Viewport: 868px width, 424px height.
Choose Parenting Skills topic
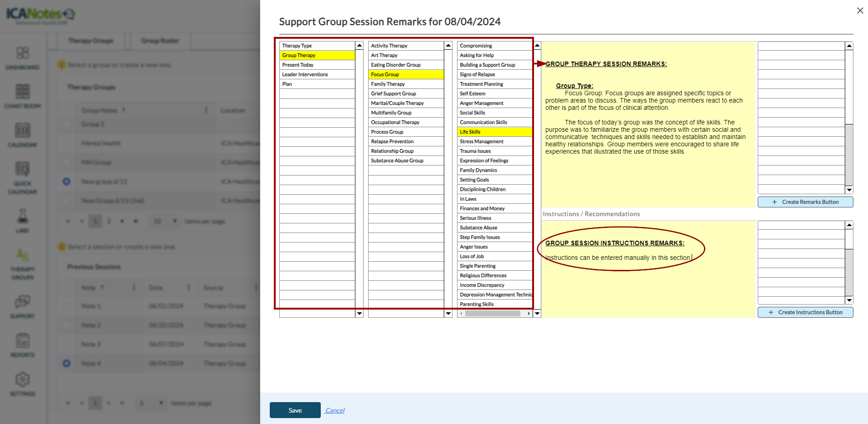(x=495, y=304)
